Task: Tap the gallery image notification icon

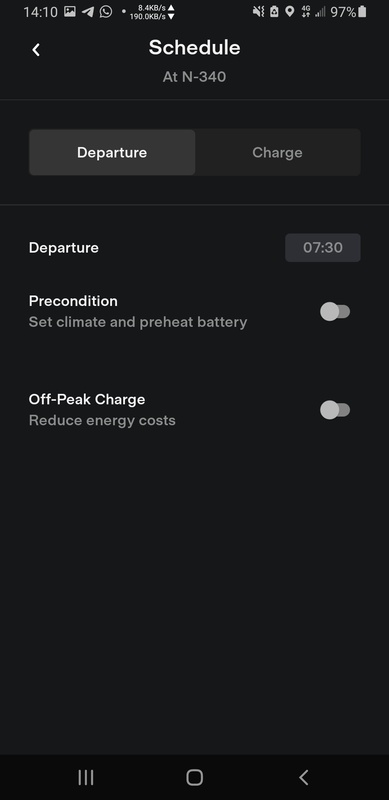Action: tap(70, 12)
